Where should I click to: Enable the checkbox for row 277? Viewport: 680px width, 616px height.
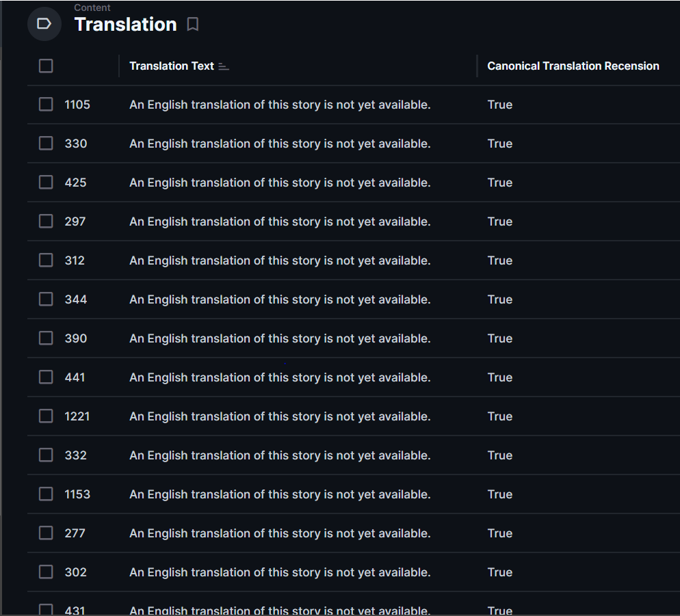pos(46,533)
